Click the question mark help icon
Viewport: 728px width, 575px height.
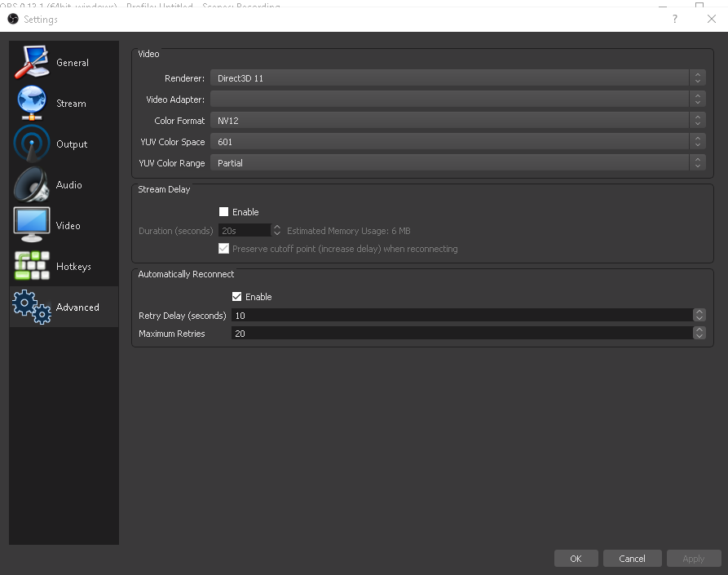click(675, 19)
